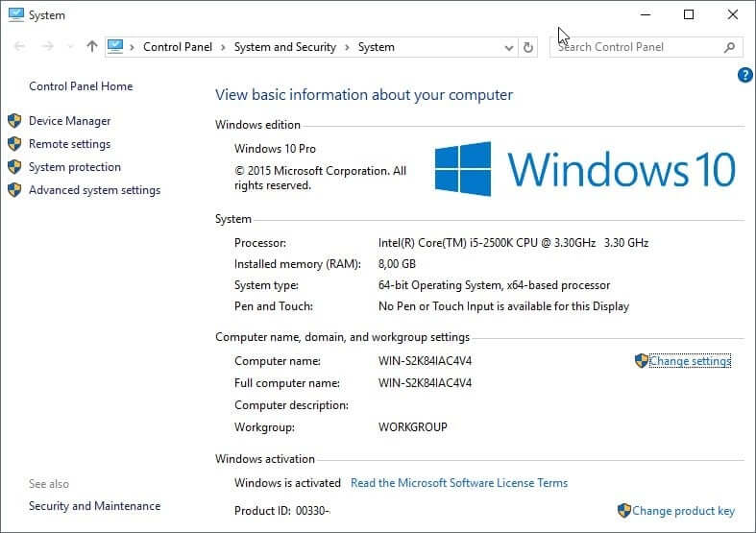Select the Product ID 00330- text

[x=282, y=511]
